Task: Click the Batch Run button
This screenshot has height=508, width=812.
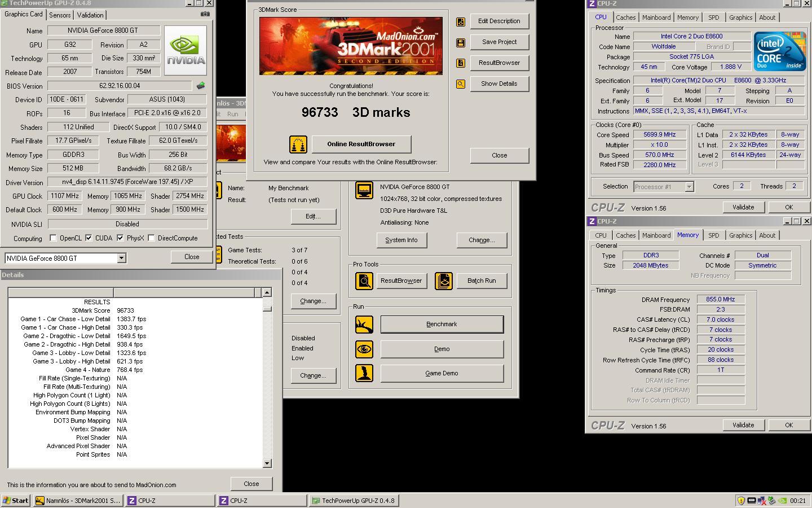Action: point(482,281)
